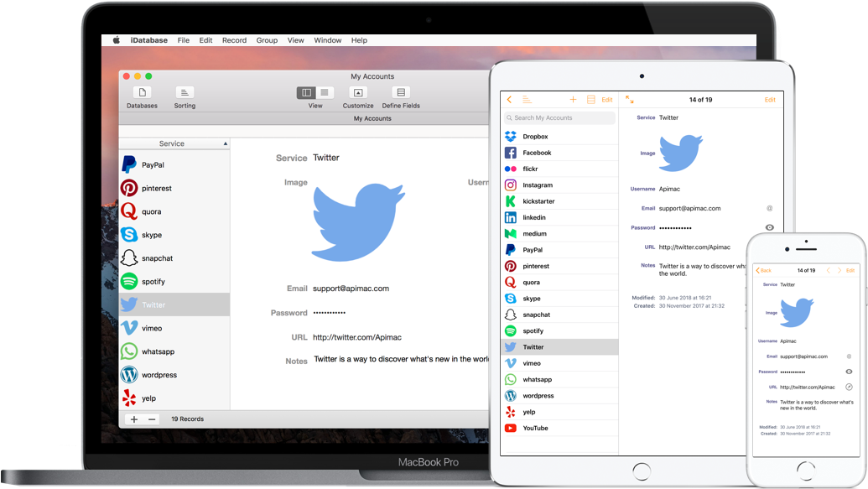Reveal password with the iPad eye icon
The height and width of the screenshot is (489, 868).
[770, 227]
